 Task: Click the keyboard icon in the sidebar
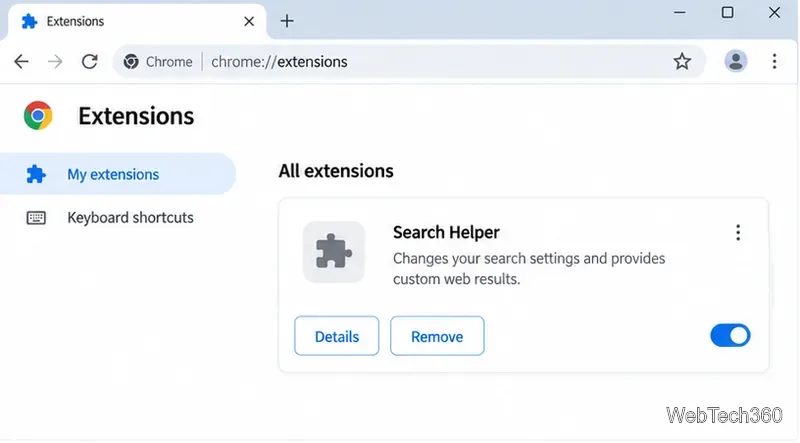[x=36, y=218]
